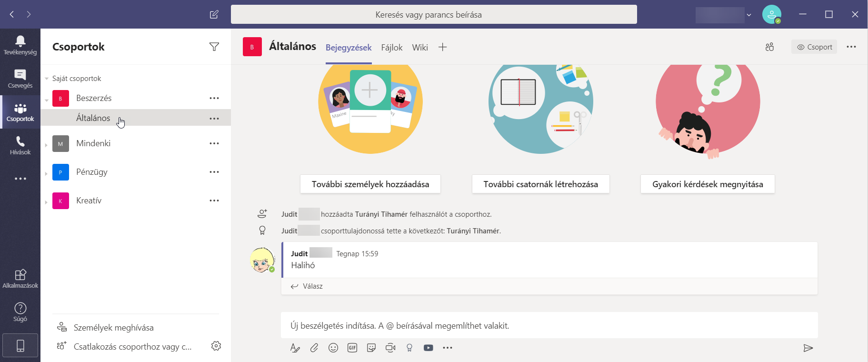
Task: Click the filter funnel in Csoportok
Action: [214, 47]
